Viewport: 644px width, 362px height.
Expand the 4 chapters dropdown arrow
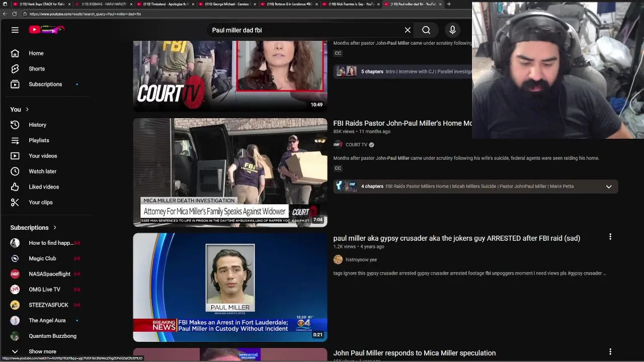coord(609,187)
